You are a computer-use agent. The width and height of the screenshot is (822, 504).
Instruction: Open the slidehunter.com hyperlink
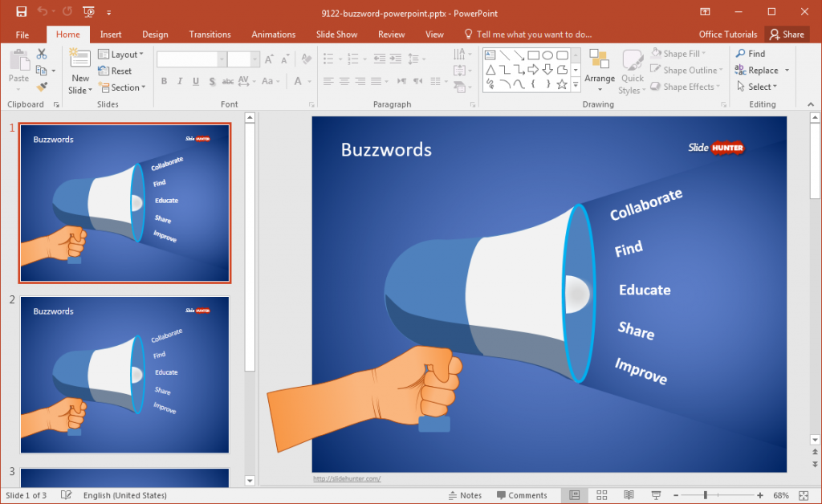point(347,478)
